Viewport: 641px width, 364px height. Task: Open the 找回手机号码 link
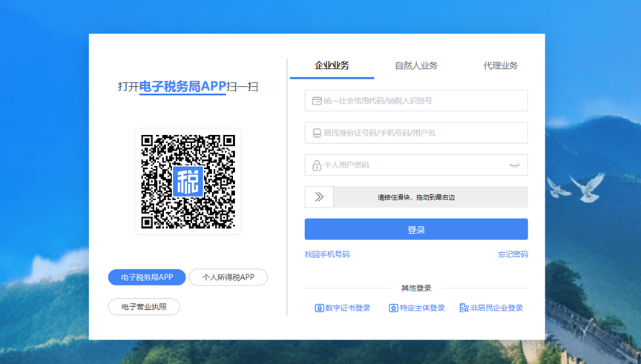click(327, 254)
